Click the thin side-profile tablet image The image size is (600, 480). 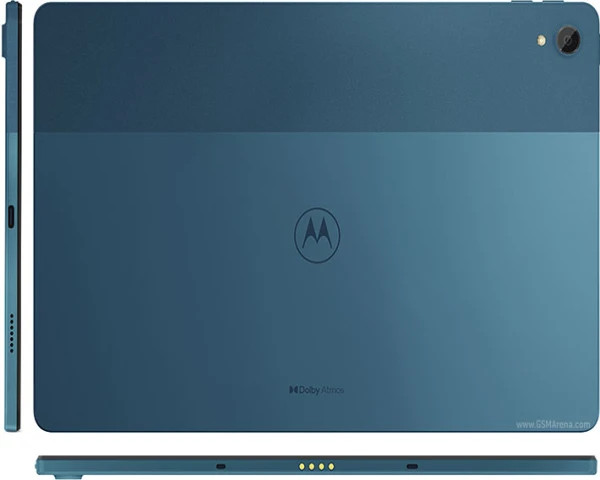click(11, 216)
